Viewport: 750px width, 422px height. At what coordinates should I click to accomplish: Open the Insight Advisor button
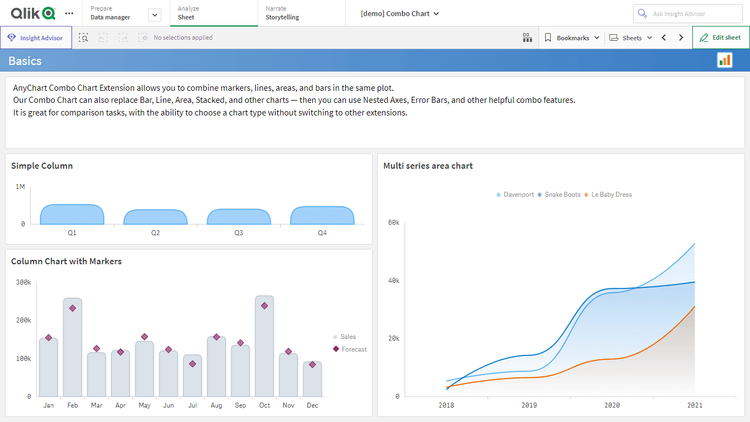pos(36,37)
